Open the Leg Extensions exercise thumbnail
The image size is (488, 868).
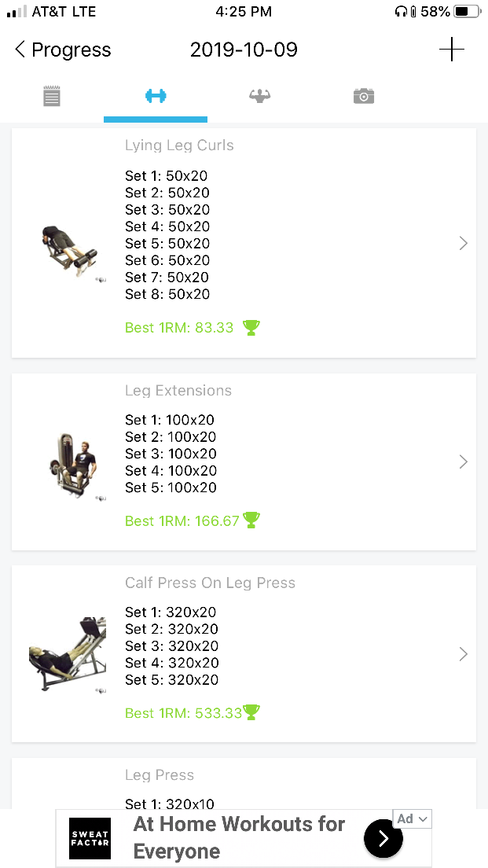point(73,465)
